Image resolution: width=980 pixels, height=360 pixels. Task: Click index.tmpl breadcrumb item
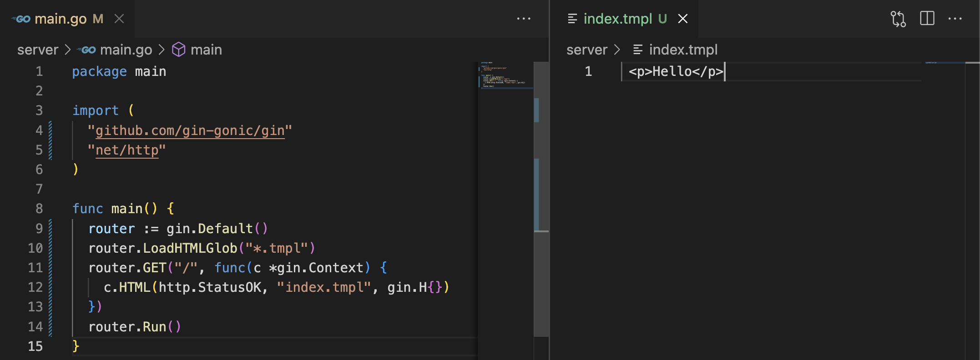tap(683, 50)
